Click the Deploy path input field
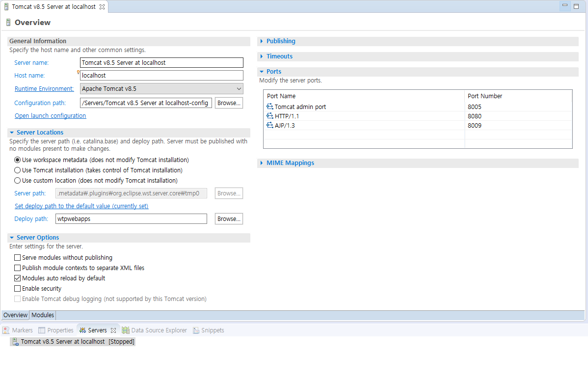 coord(131,219)
